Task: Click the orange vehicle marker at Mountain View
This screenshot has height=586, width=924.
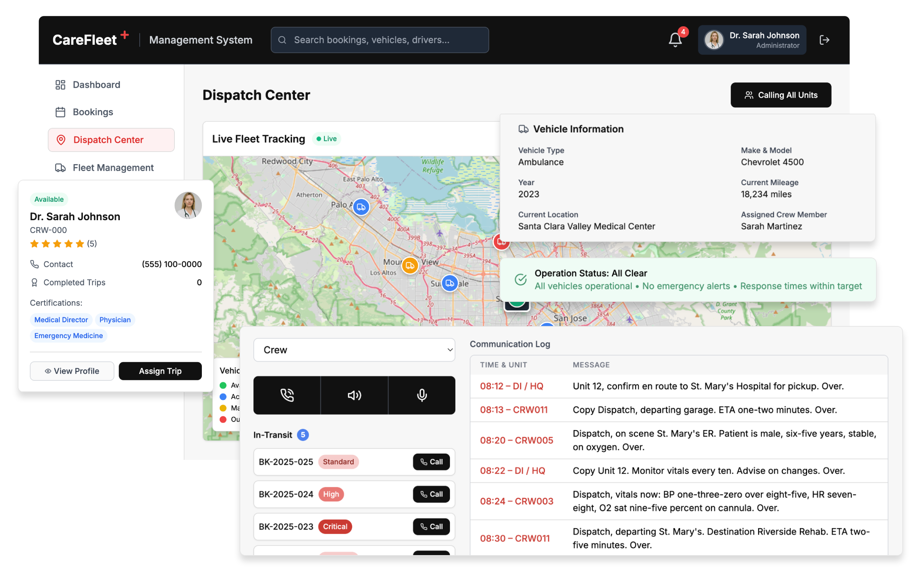Action: pyautogui.click(x=410, y=265)
